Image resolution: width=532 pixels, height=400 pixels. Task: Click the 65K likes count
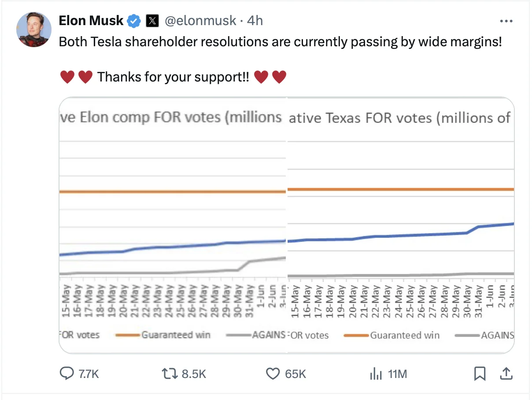click(296, 374)
